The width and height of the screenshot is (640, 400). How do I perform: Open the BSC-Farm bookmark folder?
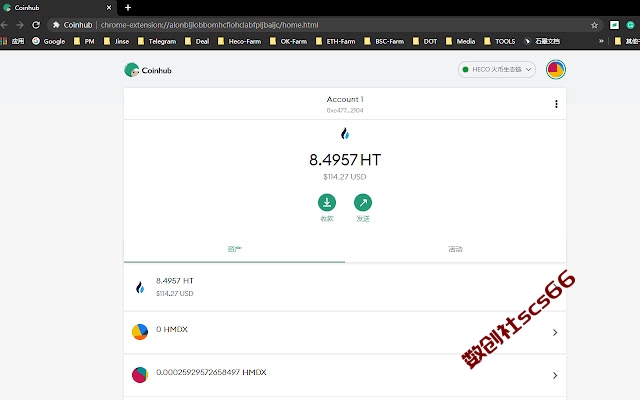pos(384,41)
